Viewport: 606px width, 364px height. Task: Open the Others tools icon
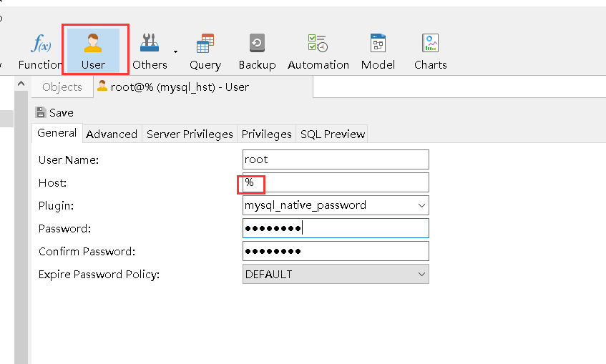(150, 51)
